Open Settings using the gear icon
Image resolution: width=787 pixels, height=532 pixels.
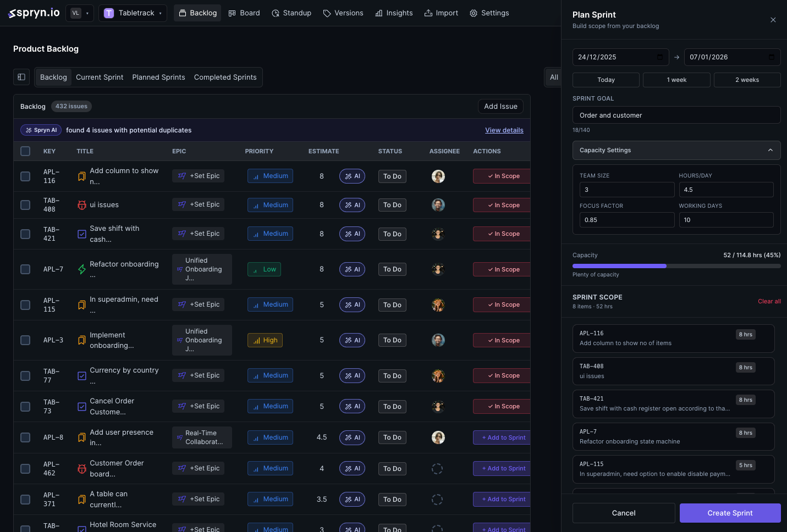(x=473, y=13)
